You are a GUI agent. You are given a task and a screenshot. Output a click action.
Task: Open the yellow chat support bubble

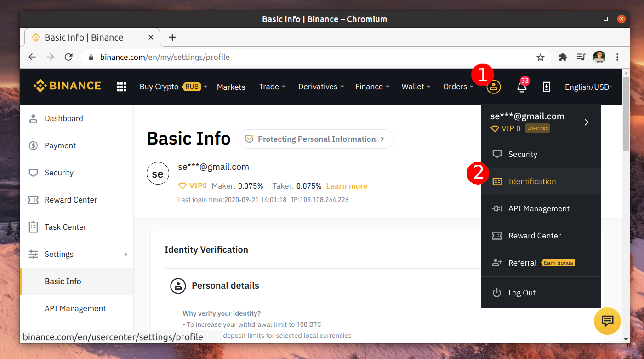tap(607, 321)
